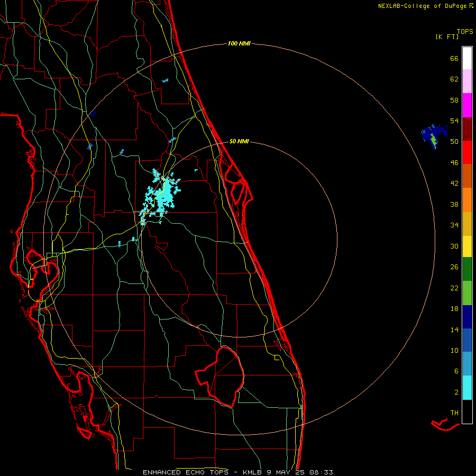The image size is (476, 476).
Task: Click the 9 MAY 25 date text
Action: [x=286, y=472]
